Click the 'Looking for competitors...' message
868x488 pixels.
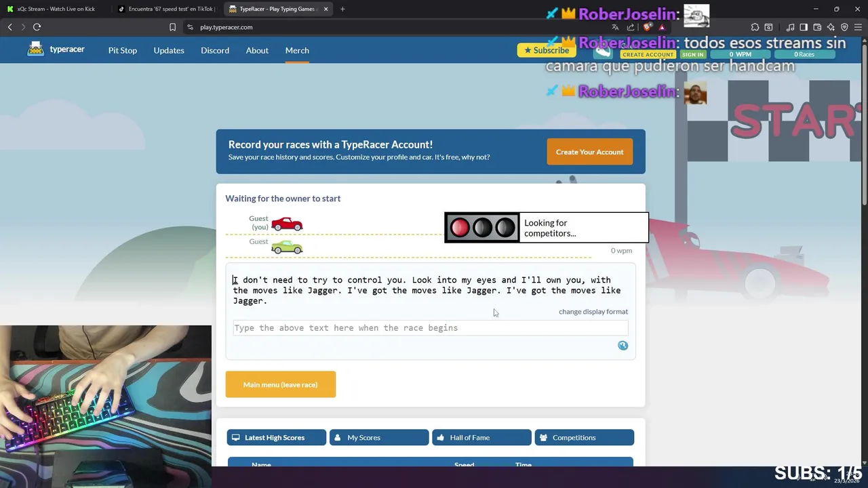click(x=550, y=228)
